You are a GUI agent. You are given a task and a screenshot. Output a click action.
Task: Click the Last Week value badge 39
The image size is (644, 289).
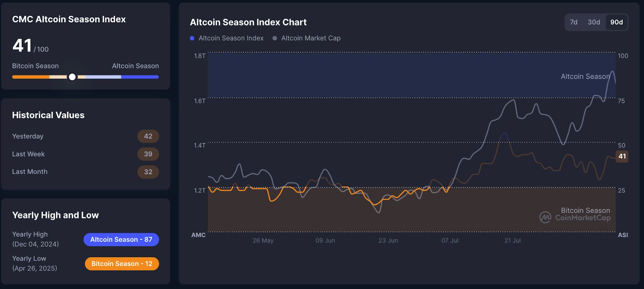click(148, 154)
